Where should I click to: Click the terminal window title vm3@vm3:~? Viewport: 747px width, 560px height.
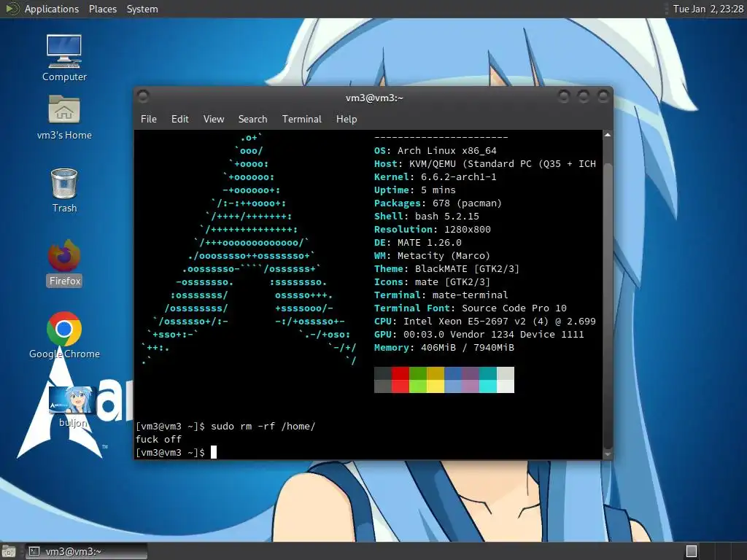click(374, 98)
